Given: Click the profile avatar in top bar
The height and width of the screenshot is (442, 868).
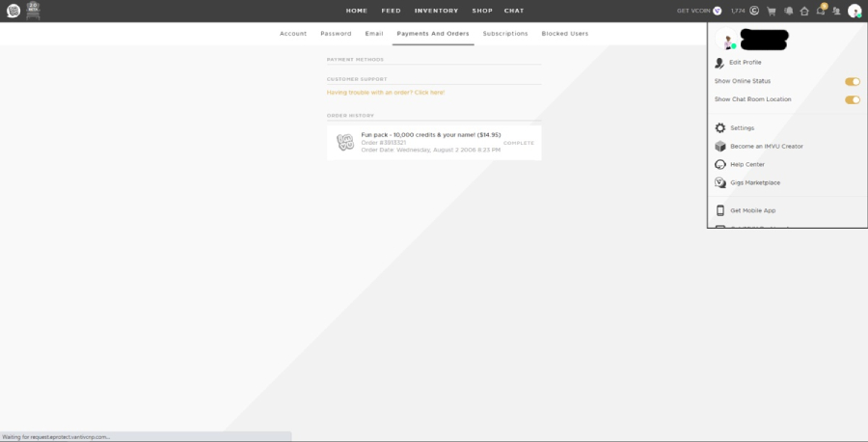Looking at the screenshot, I should 854,11.
